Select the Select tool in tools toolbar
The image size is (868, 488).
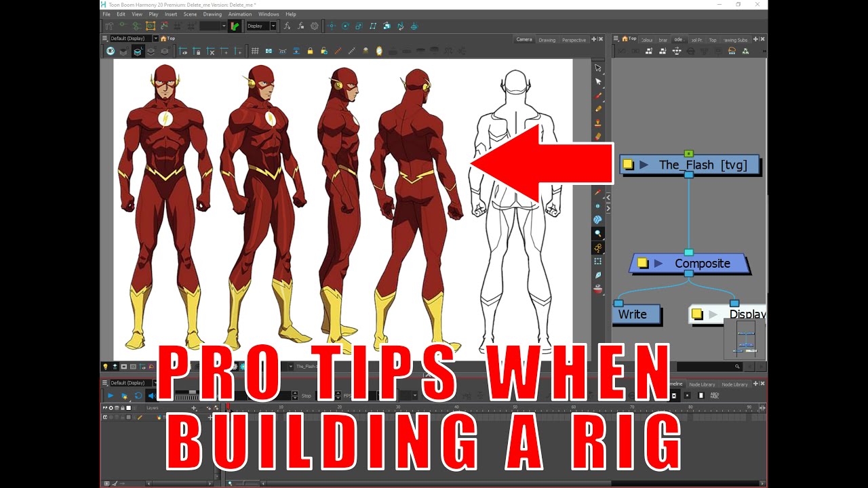pos(598,68)
